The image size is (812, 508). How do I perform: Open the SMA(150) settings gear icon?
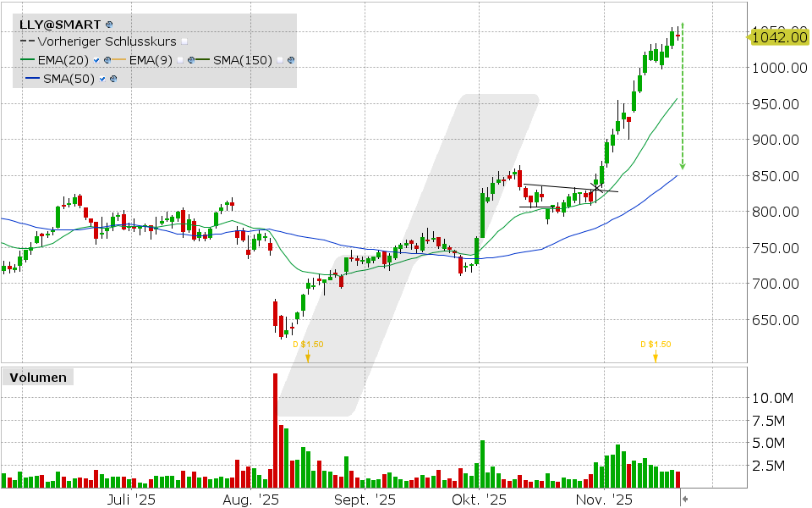(289, 60)
